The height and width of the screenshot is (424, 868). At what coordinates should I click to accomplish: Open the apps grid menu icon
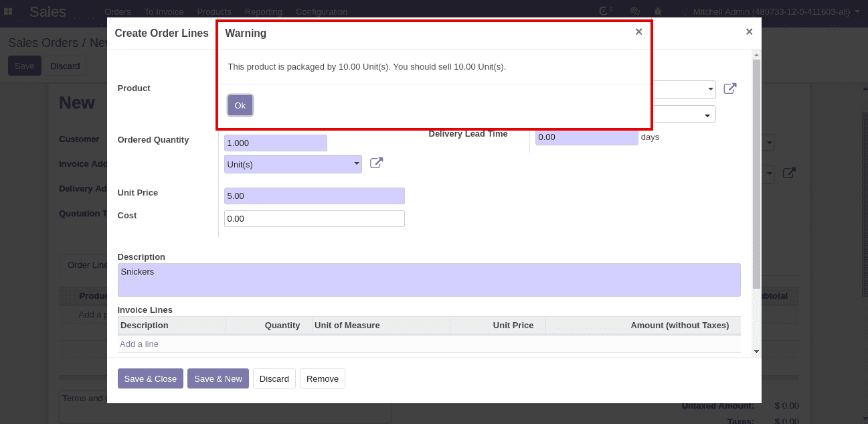8,11
